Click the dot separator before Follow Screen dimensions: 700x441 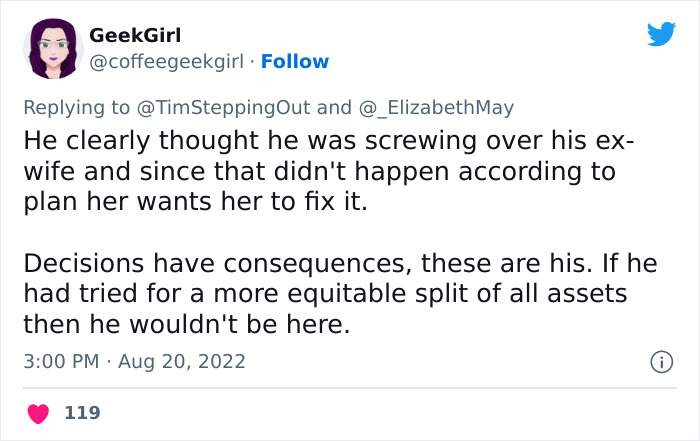click(252, 62)
